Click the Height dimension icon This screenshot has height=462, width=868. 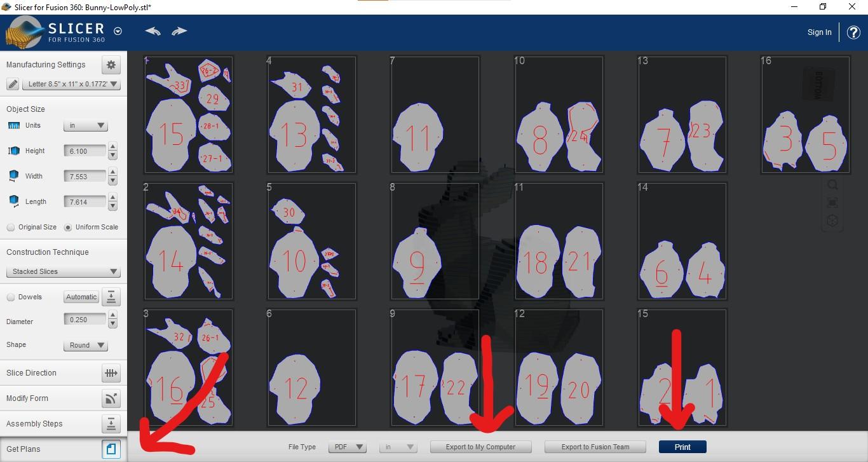14,151
